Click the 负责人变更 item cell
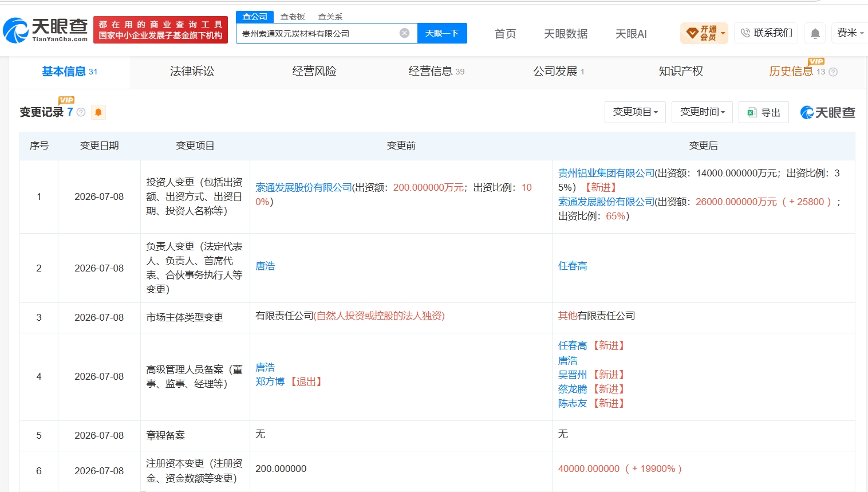This screenshot has height=492, width=868. click(195, 267)
